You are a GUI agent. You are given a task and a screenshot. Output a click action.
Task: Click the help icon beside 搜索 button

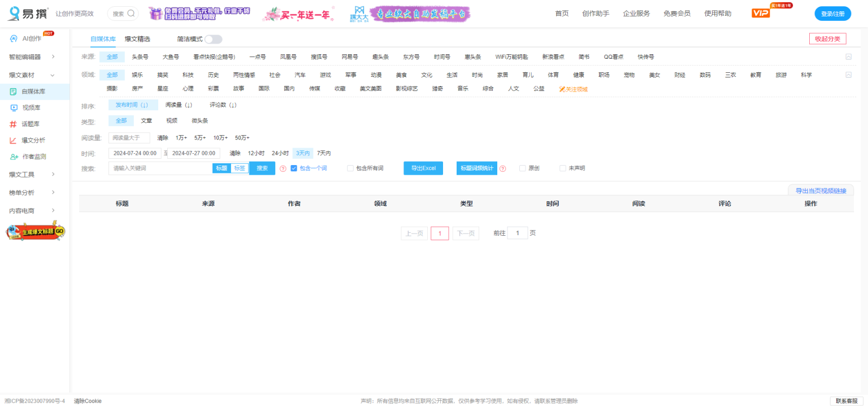point(283,168)
